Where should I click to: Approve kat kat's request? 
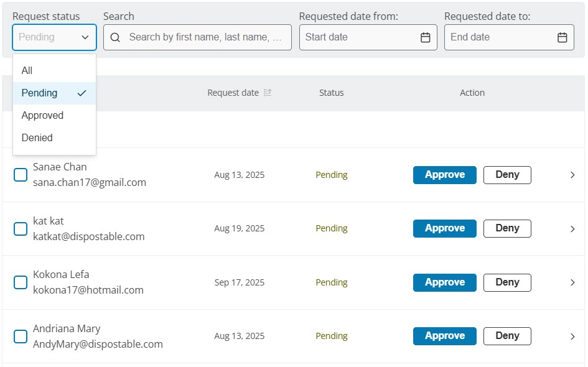coord(445,228)
